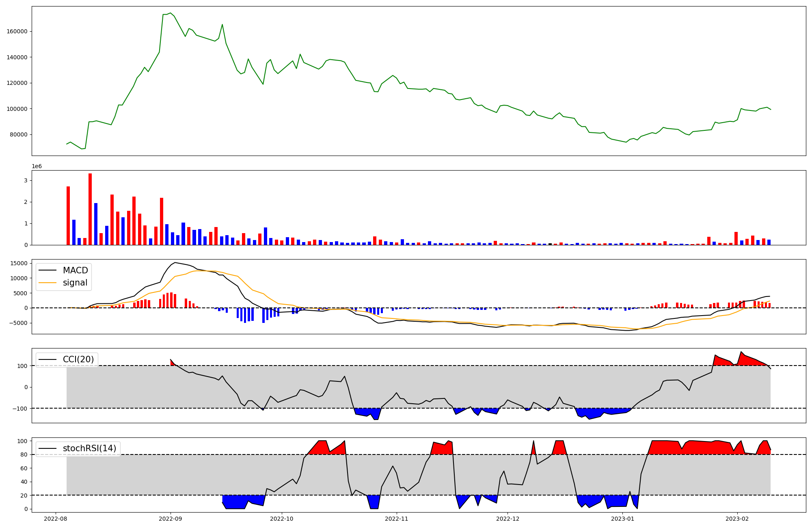Click the CCI(20) legend entry

click(78, 359)
